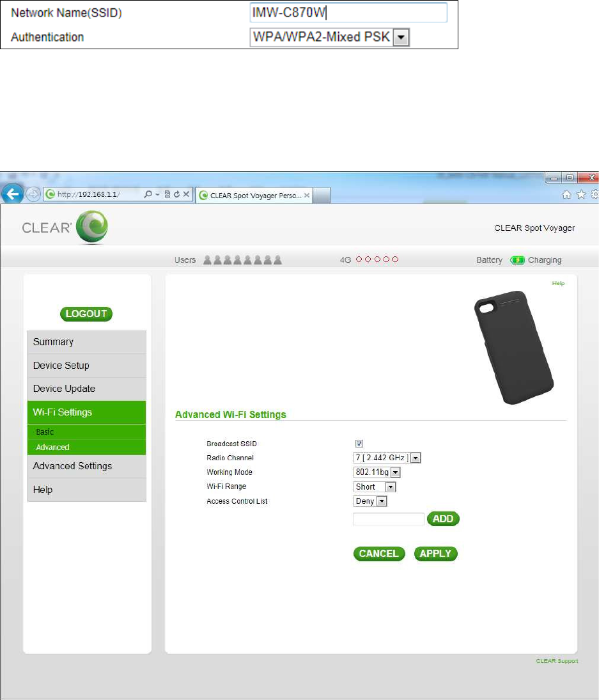Click the access control address input field
The image size is (599, 700).
click(388, 518)
